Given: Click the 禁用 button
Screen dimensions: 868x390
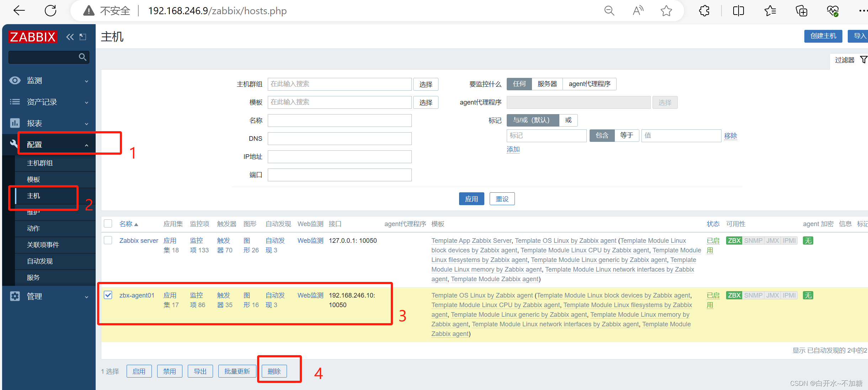Looking at the screenshot, I should (x=170, y=371).
